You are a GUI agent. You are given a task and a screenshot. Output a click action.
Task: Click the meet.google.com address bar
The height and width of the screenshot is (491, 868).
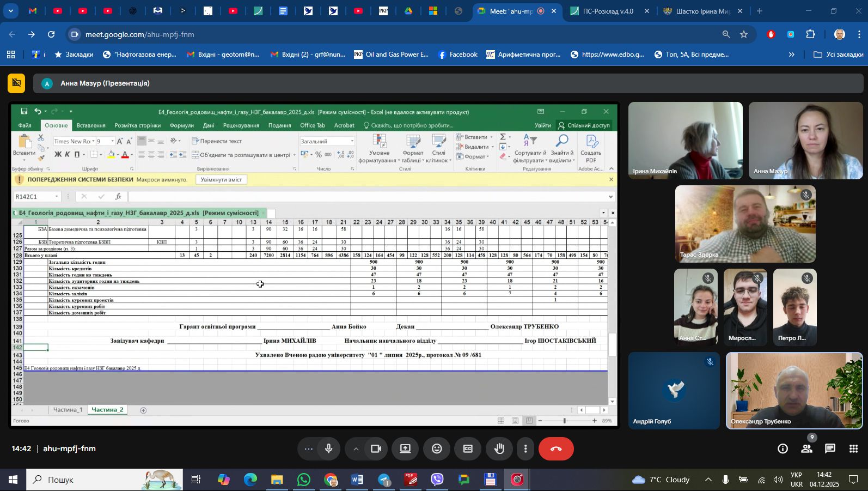pos(381,34)
